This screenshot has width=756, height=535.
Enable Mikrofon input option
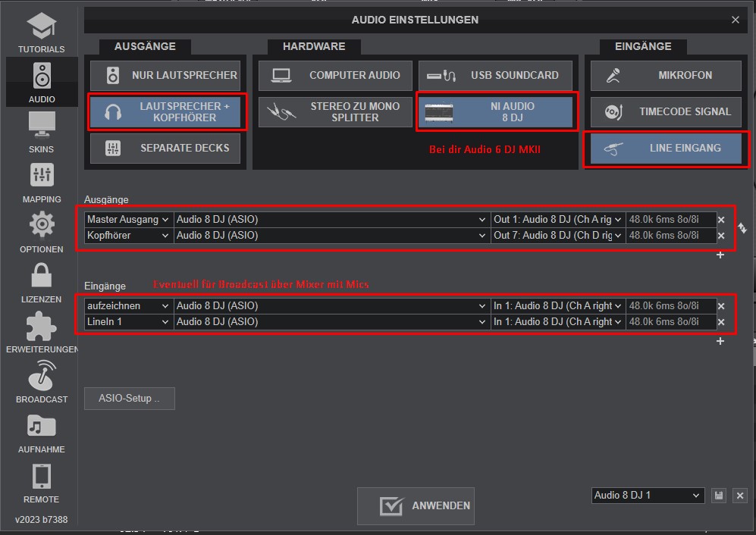click(x=666, y=75)
